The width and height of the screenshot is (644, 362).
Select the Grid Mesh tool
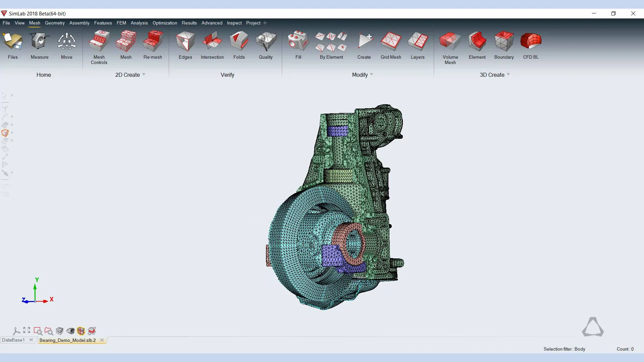(391, 42)
